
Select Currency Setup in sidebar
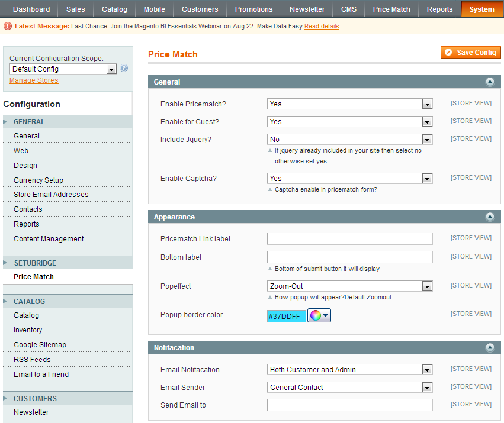[38, 180]
